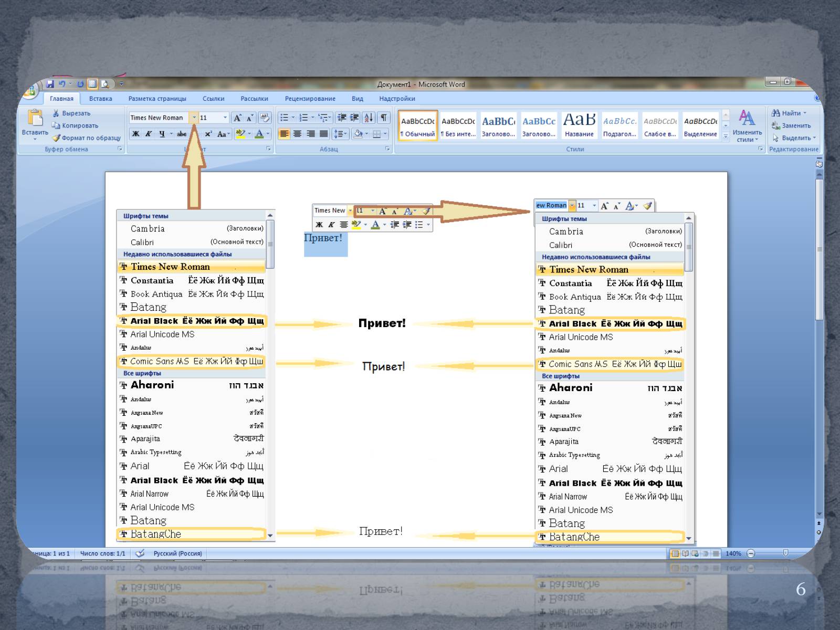
Task: Open Print Preview from the quick access toolbar
Action: pos(105,84)
